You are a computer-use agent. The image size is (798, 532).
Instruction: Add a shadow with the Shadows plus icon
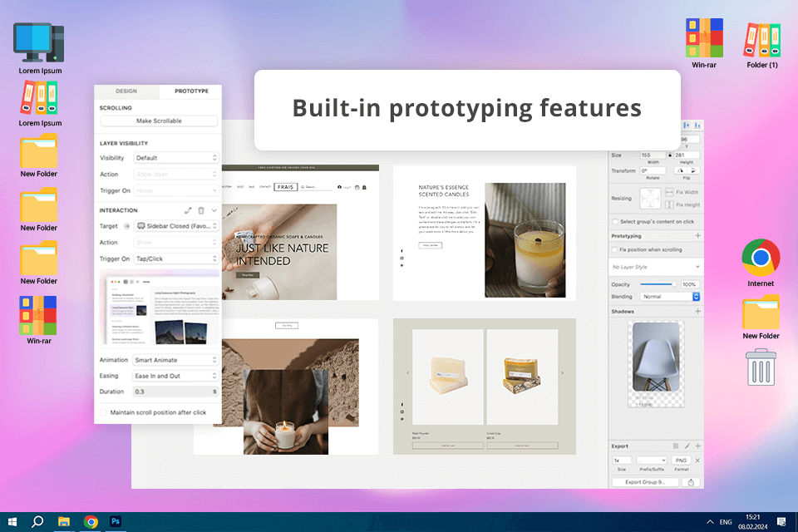(697, 311)
